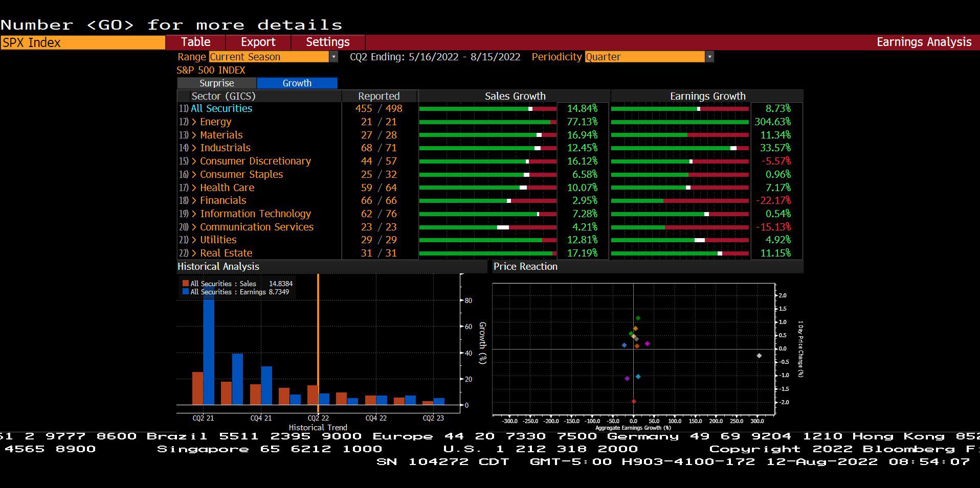Click the Earnings legend color swatch
The height and width of the screenshot is (488, 980).
[x=186, y=291]
